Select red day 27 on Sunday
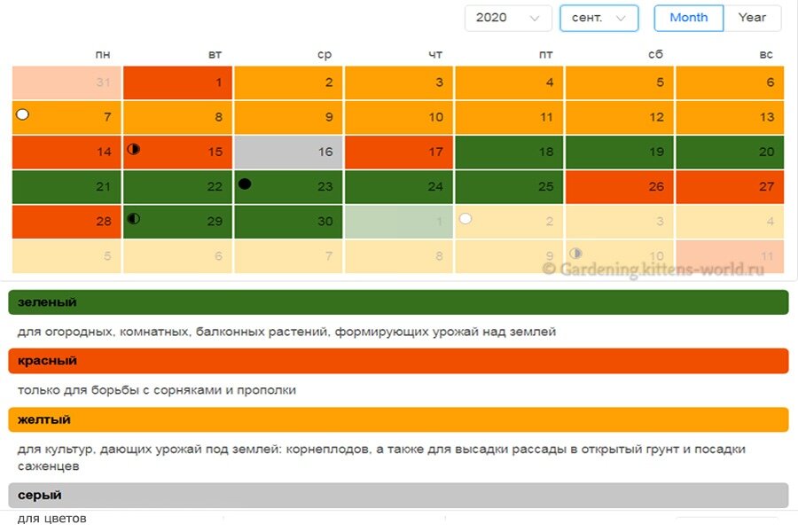798x532 pixels. [731, 186]
